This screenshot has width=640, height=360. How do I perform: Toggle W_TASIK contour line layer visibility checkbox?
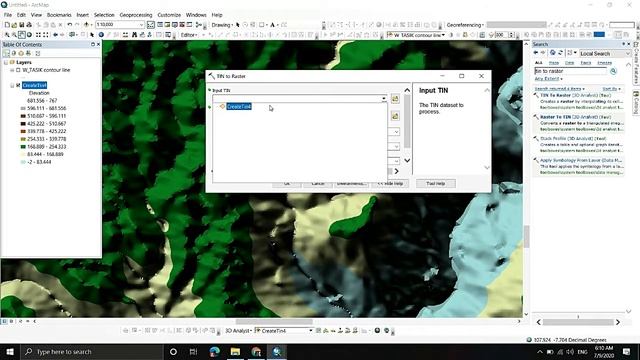[x=18, y=70]
